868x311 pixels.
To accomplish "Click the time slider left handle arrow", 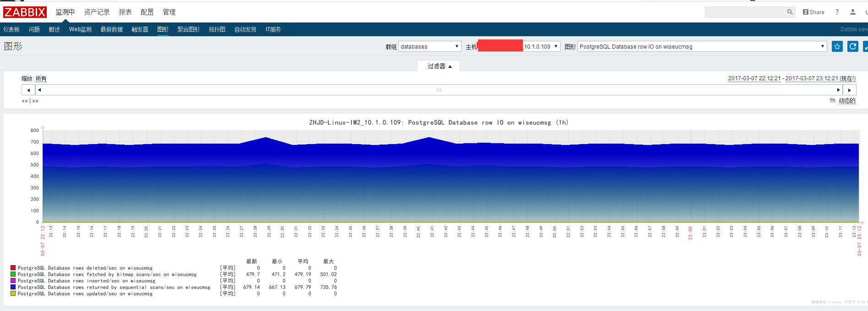I will pos(39,90).
